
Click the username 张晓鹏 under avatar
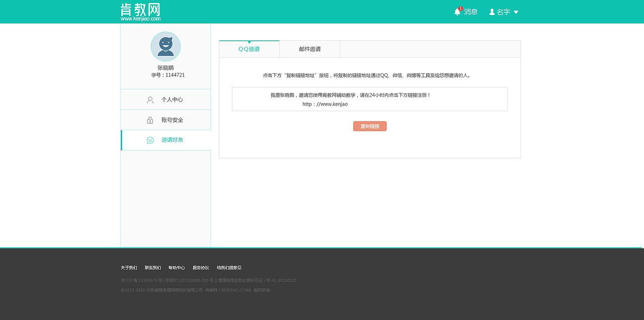pos(166,68)
